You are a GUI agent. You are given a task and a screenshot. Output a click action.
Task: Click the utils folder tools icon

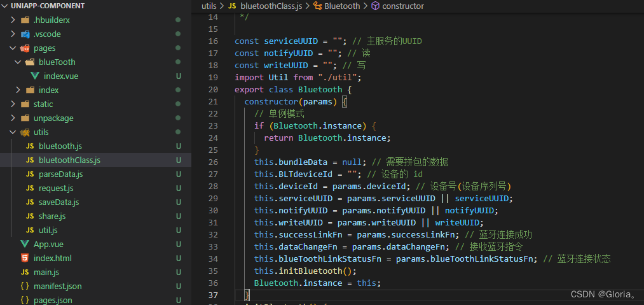pos(25,132)
